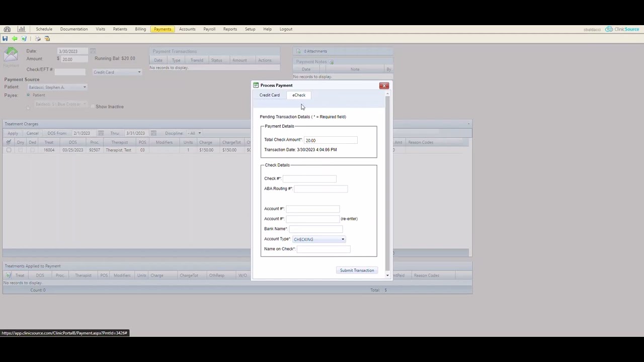Click the ABA Routing # field

pyautogui.click(x=320, y=189)
